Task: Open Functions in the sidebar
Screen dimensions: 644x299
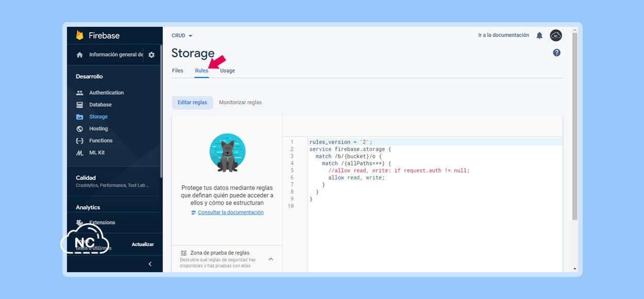Action: (x=100, y=140)
